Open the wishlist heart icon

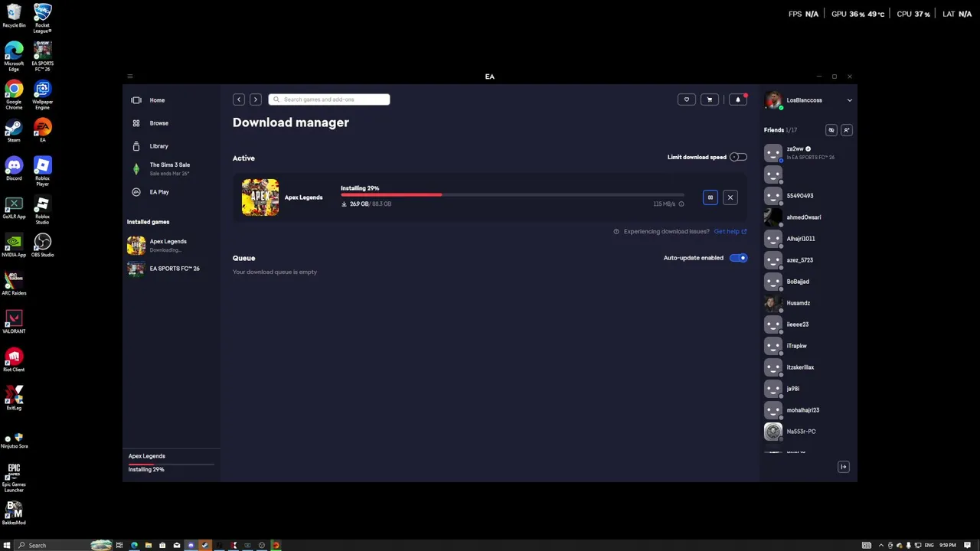[x=687, y=99]
